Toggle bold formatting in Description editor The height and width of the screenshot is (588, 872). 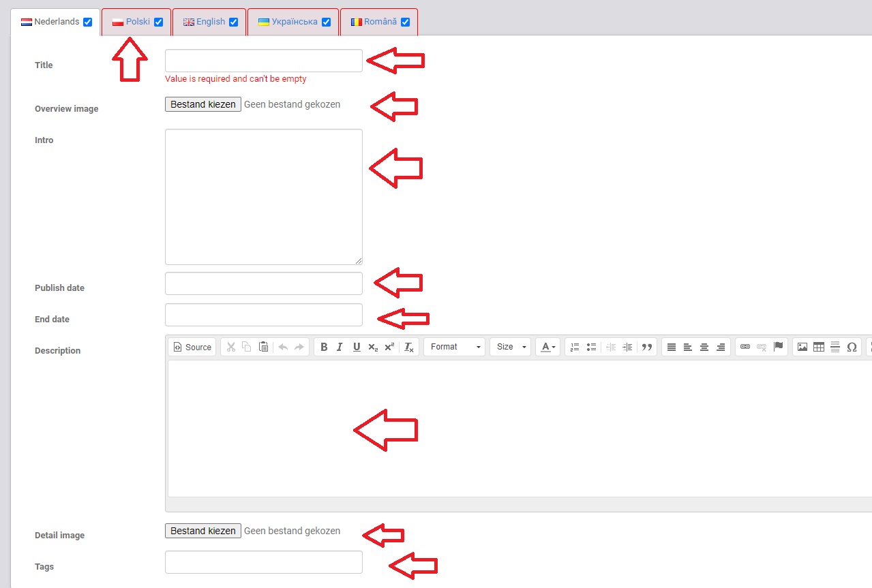(324, 347)
